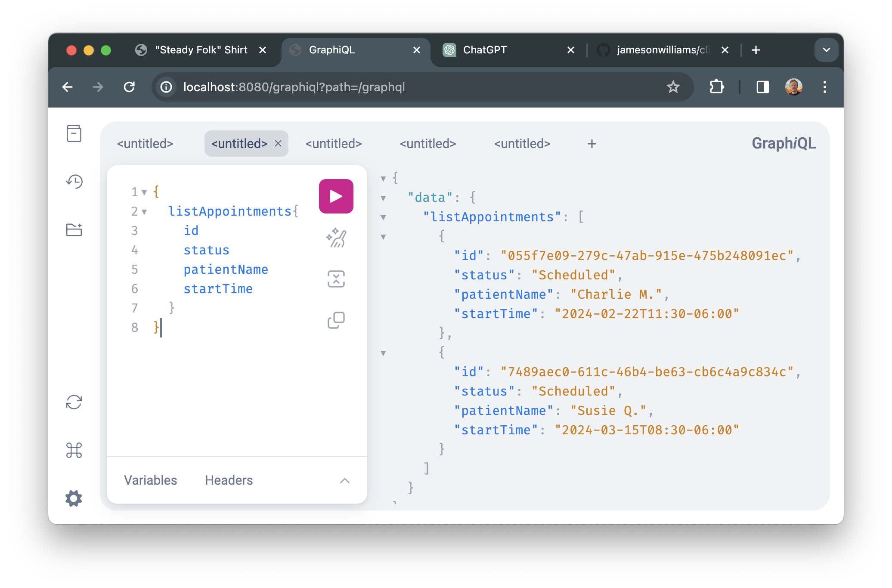Click the prettify query icon
The image size is (892, 588).
pyautogui.click(x=336, y=238)
